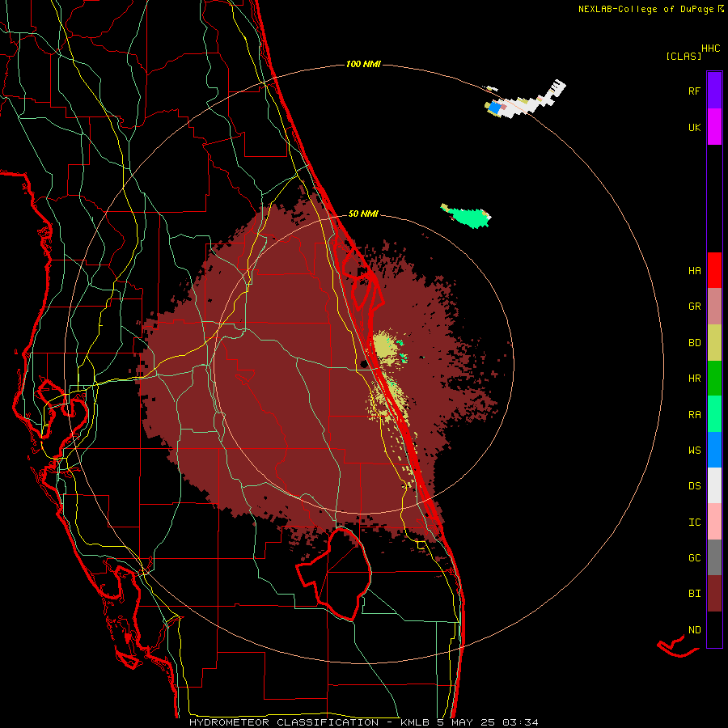Click the WS legend label
Viewport: 728px width, 728px height.
tap(694, 451)
